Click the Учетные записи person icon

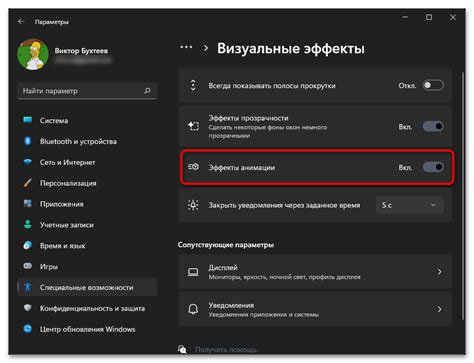click(x=28, y=224)
